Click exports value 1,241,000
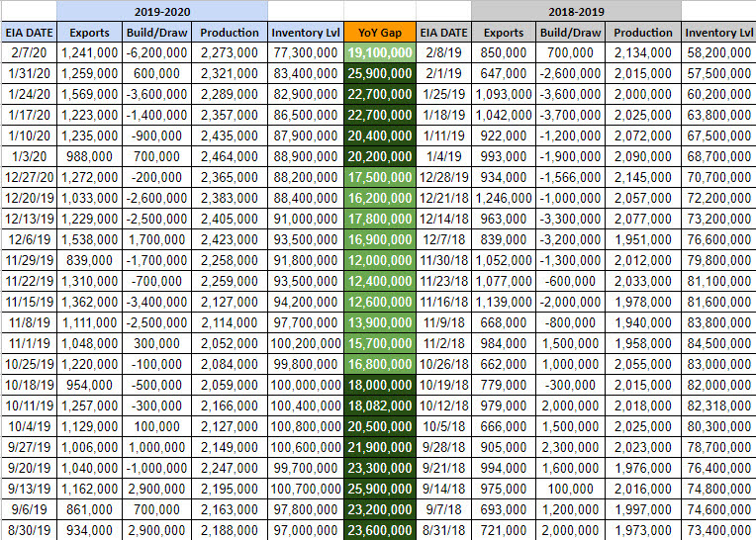Screen dimensions: 756x540 (89, 52)
